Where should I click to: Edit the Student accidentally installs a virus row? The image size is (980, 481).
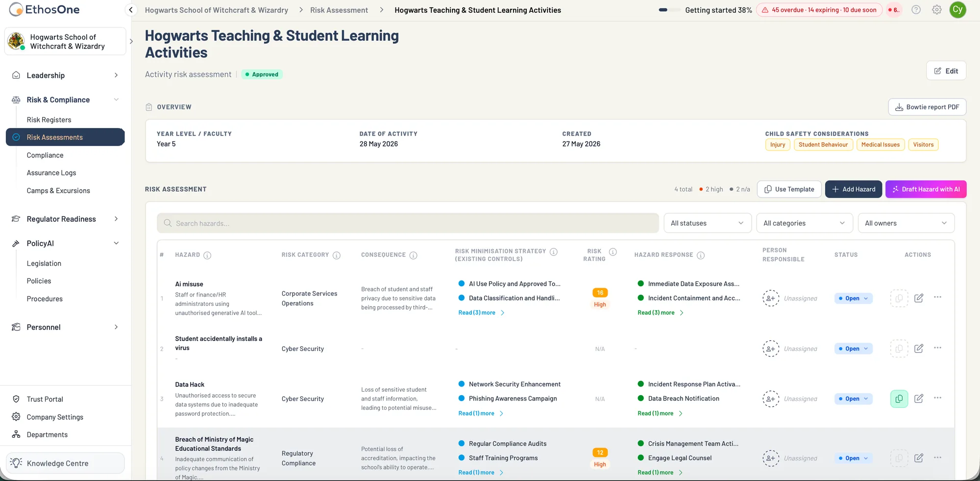point(919,348)
